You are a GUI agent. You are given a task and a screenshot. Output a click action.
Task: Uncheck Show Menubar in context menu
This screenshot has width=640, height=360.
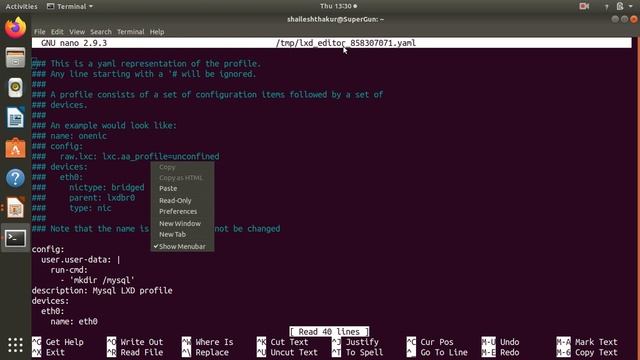pyautogui.click(x=182, y=247)
